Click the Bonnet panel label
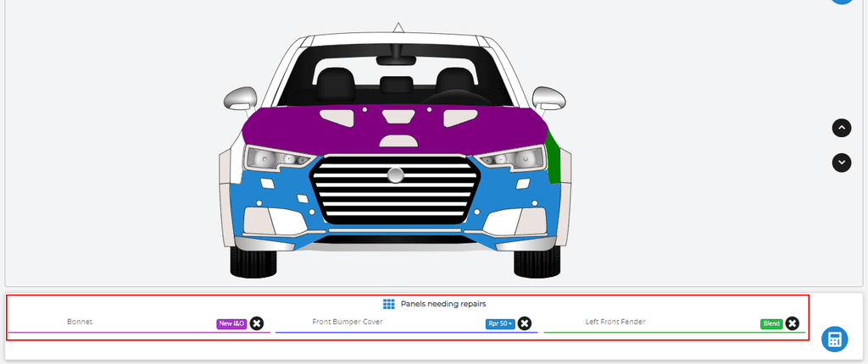Viewport: 868px width, 364px height. [80, 323]
